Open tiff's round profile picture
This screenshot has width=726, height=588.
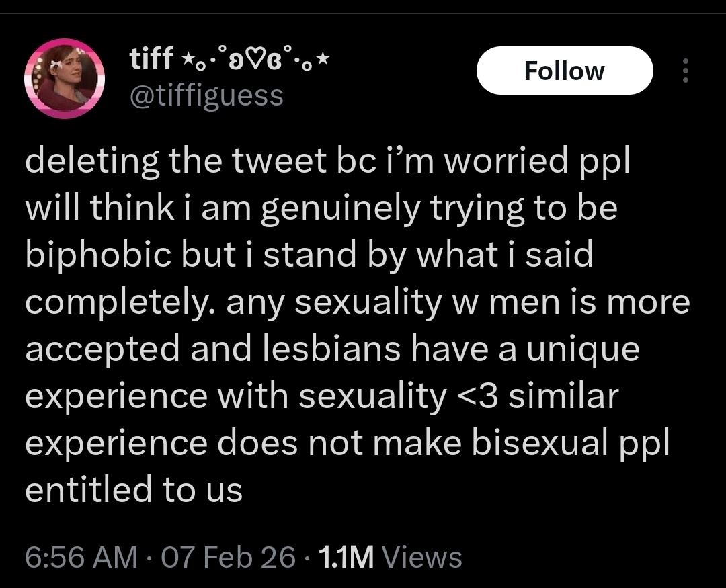tap(65, 79)
